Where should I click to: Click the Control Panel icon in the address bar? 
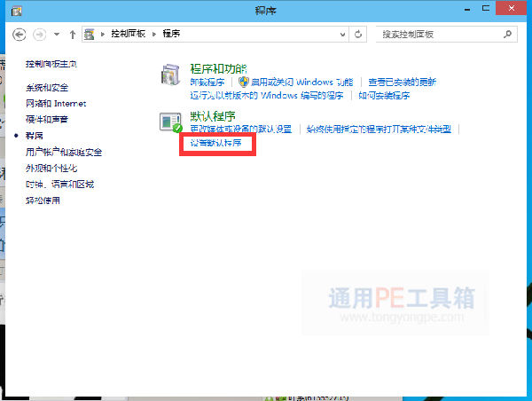click(x=90, y=34)
